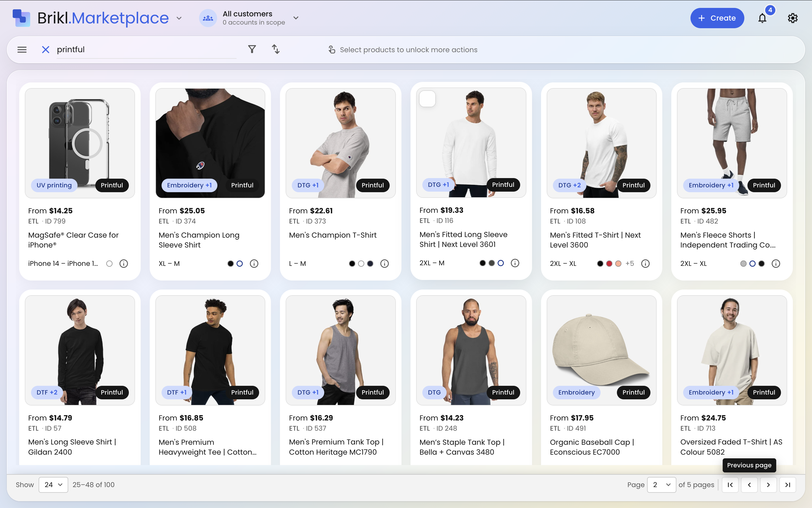Image resolution: width=812 pixels, height=508 pixels.
Task: Go to the first page
Action: pos(730,485)
